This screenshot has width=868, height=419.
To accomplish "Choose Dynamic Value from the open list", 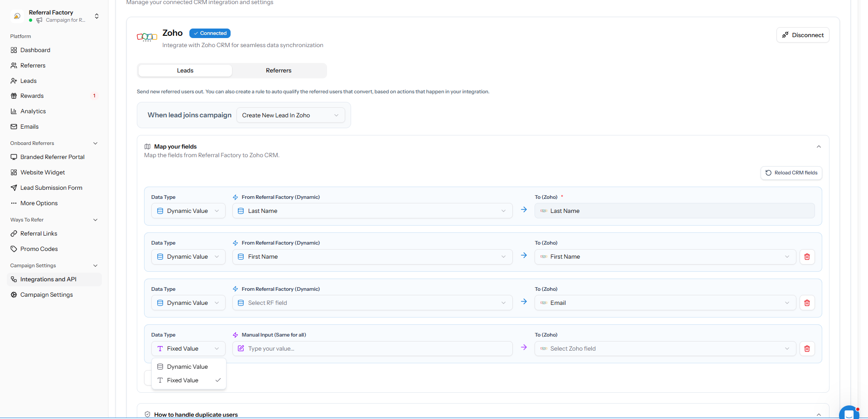I will coord(188,367).
